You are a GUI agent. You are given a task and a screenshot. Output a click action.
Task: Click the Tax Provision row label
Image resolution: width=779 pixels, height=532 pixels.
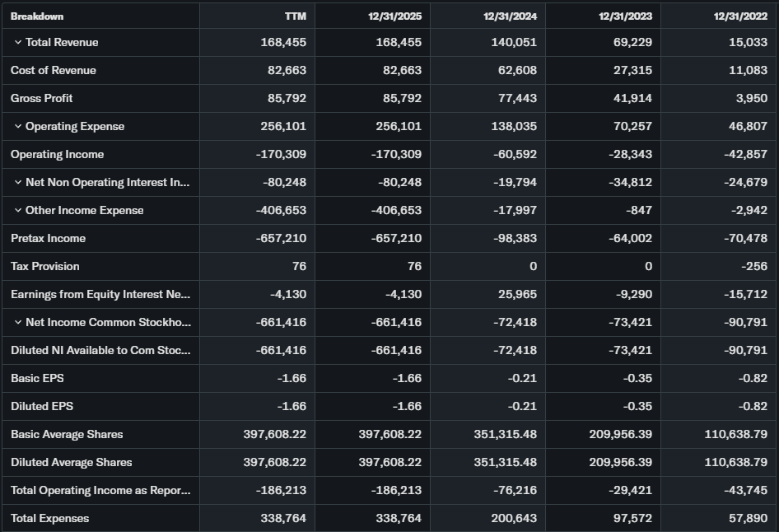pos(45,267)
